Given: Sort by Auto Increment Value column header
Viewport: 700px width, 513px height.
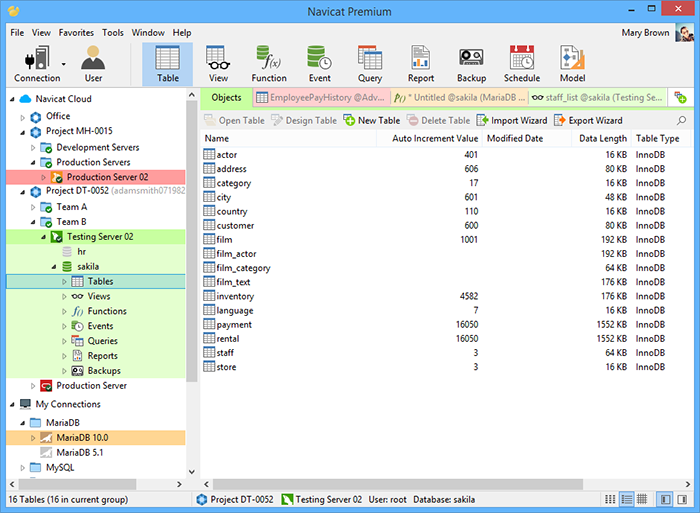Looking at the screenshot, I should click(x=430, y=138).
